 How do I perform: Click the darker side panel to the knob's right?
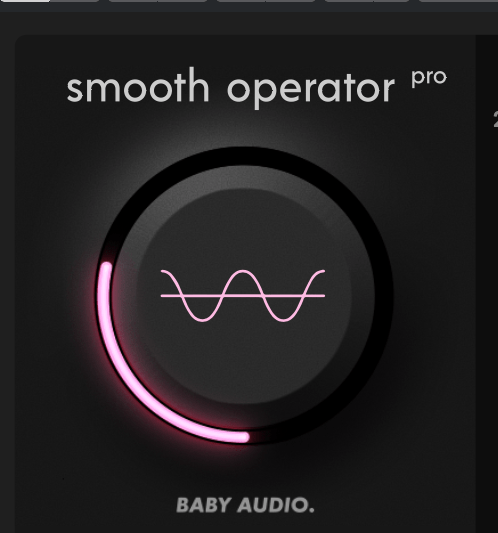tap(487, 284)
